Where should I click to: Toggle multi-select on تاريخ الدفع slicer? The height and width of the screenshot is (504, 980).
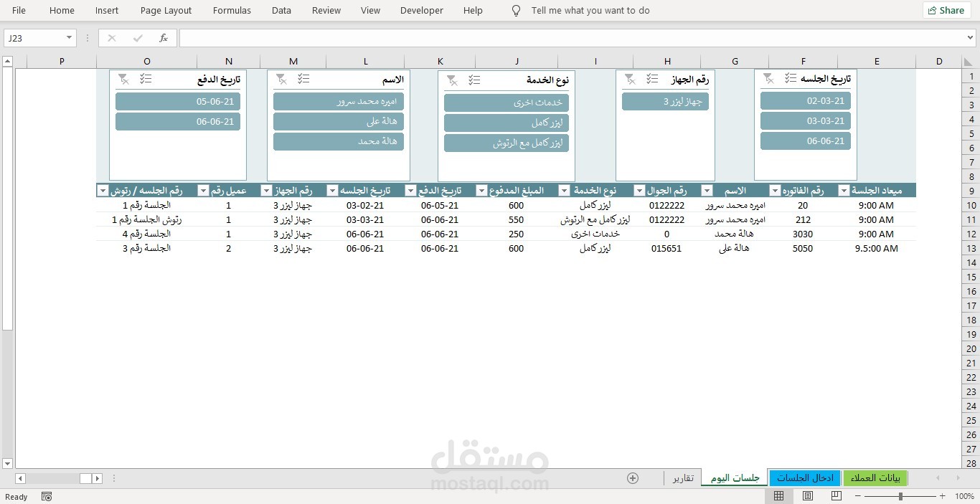[x=146, y=79]
